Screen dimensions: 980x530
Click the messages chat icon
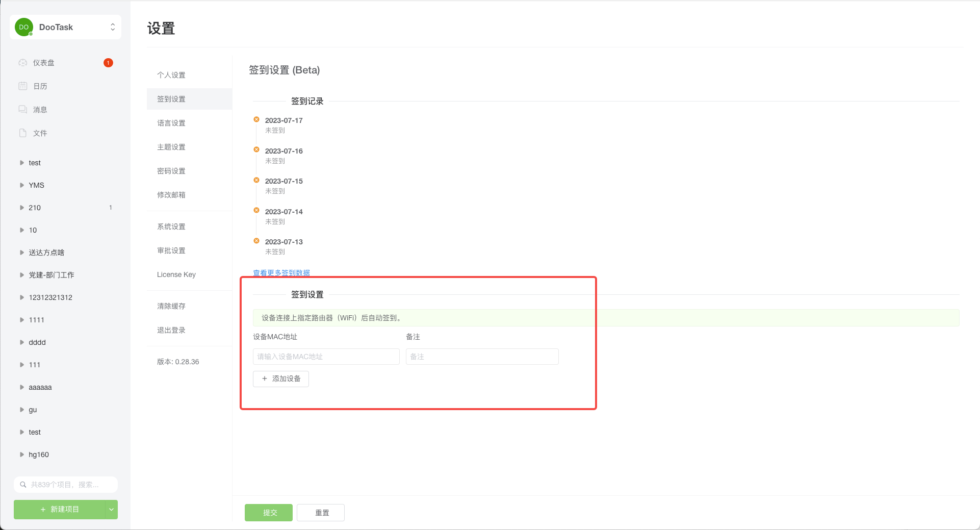[23, 110]
